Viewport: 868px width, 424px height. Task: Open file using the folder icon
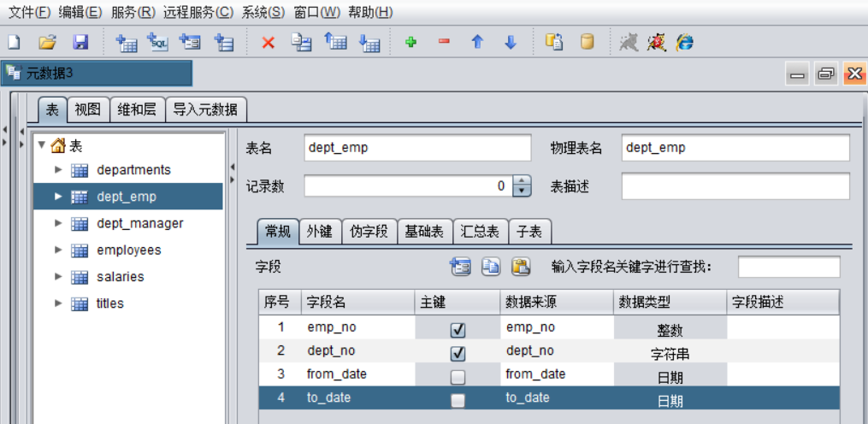pyautogui.click(x=48, y=42)
